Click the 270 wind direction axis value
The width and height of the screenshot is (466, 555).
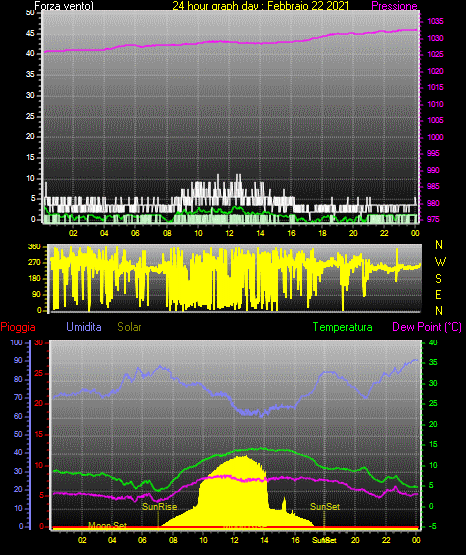tap(34, 263)
